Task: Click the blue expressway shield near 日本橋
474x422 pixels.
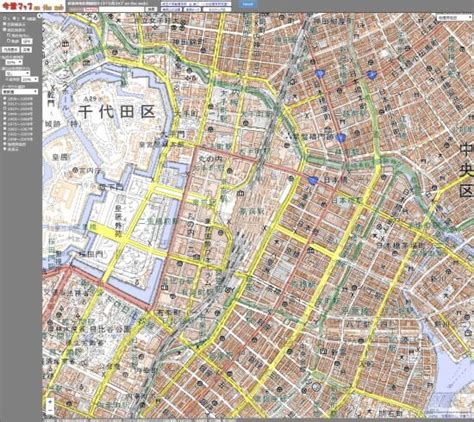Action: (312, 180)
